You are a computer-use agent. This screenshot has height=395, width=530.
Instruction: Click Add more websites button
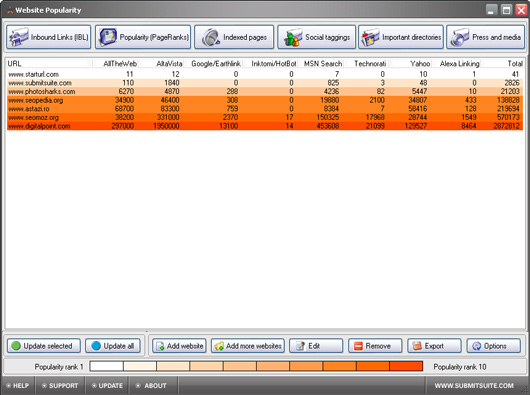(248, 346)
